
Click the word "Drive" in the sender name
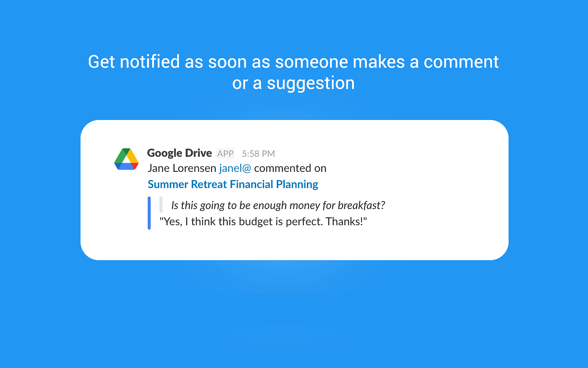pos(198,153)
